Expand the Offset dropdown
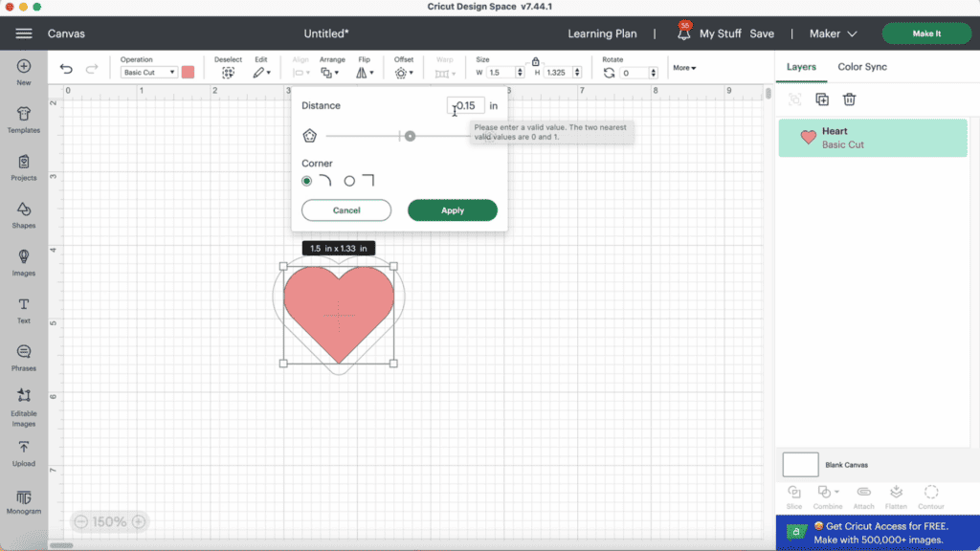The width and height of the screenshot is (980, 551). click(404, 73)
